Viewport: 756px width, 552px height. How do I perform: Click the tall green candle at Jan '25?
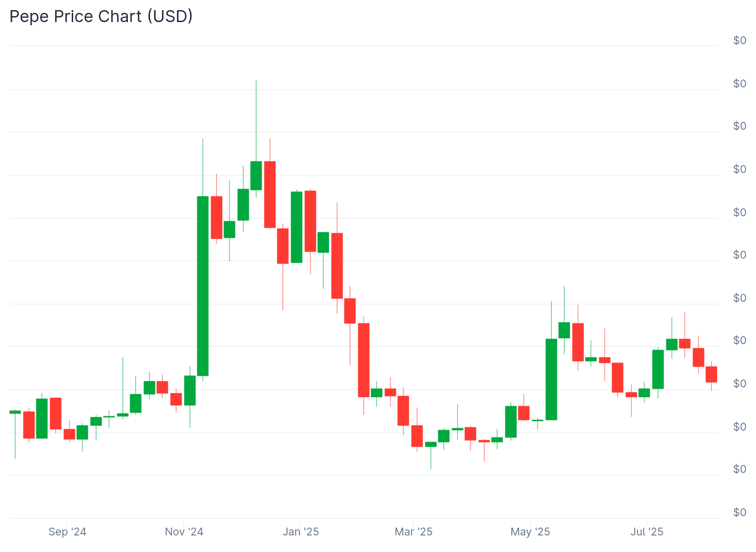297,227
